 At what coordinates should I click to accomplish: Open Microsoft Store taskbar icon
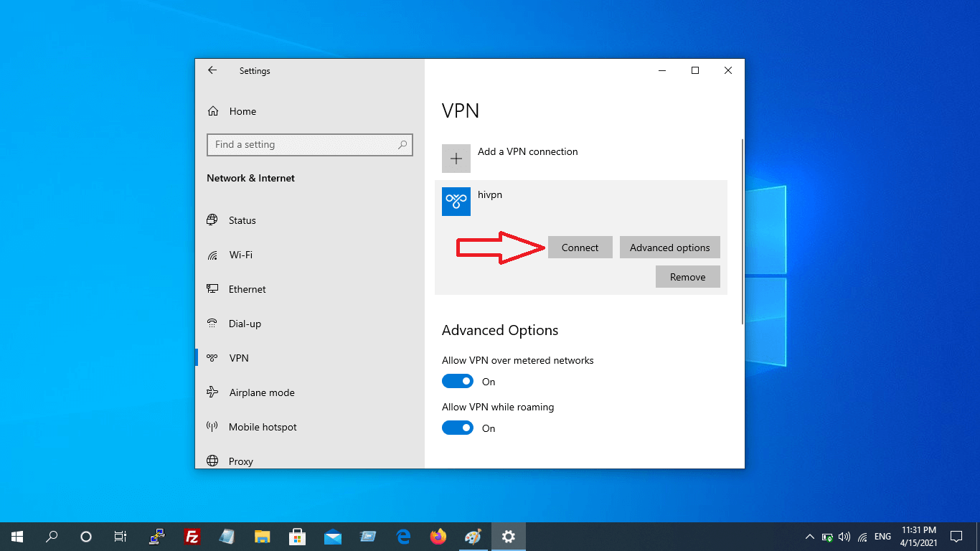click(x=297, y=537)
